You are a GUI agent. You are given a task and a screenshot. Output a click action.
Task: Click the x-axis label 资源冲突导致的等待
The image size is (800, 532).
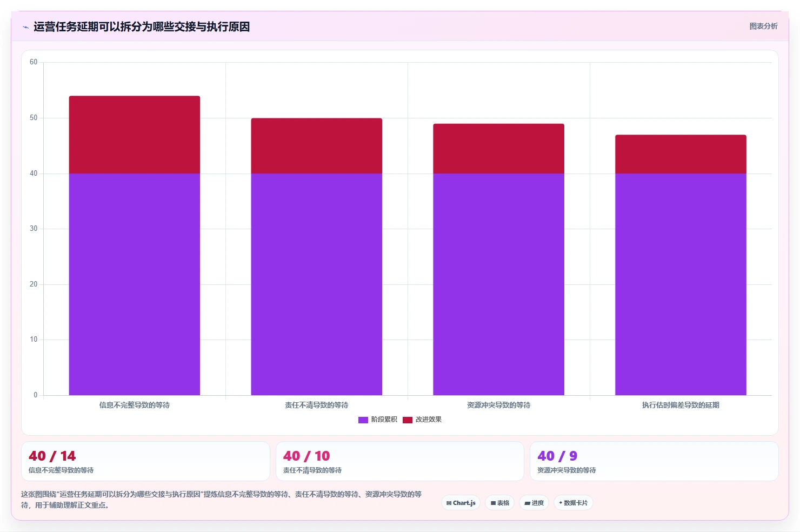point(498,405)
